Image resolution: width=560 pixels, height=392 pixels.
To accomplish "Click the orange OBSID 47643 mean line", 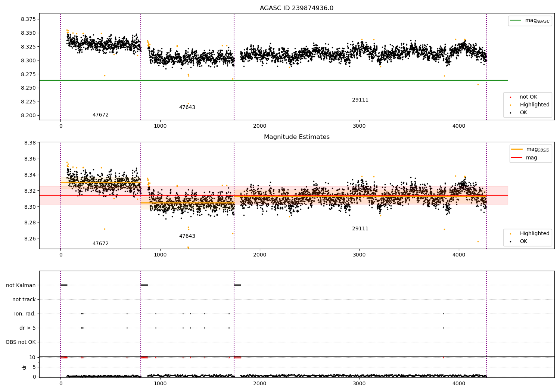I will point(187,203).
